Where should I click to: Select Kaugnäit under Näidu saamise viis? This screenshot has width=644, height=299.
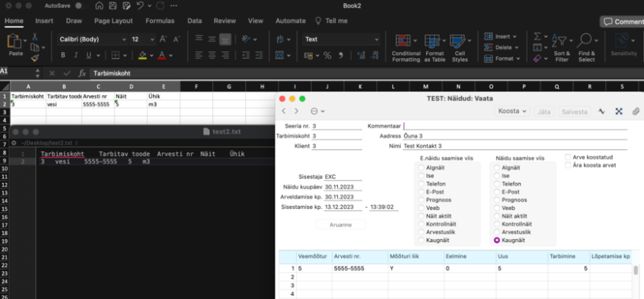point(497,241)
